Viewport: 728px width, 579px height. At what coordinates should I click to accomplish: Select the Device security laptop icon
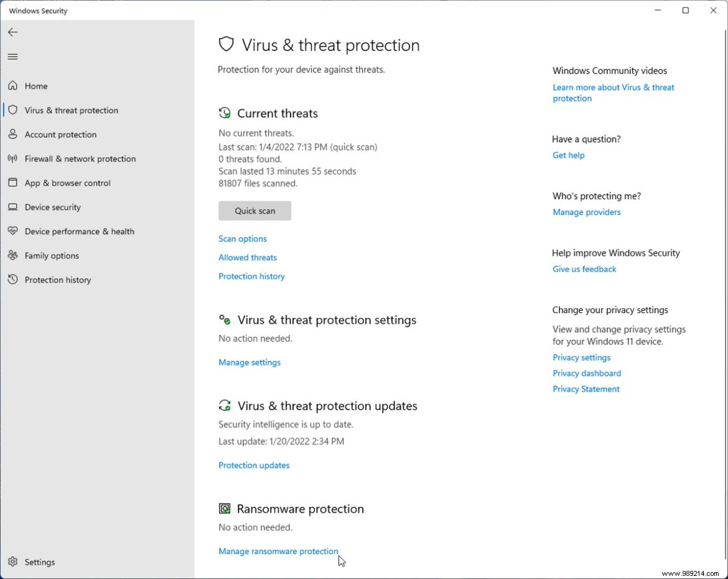click(13, 207)
